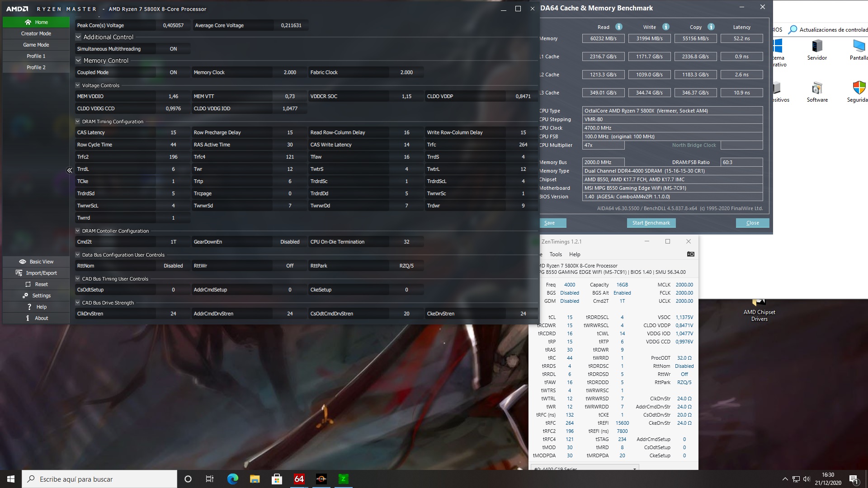This screenshot has height=488, width=868.
Task: Open Microsoft Store from the taskbar
Action: click(277, 479)
